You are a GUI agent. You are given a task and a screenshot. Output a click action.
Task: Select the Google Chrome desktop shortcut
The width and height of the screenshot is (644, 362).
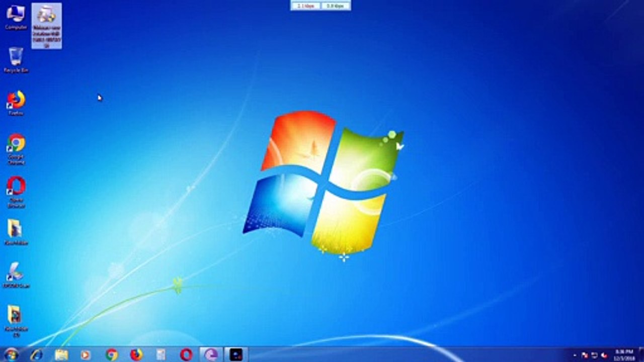(16, 149)
